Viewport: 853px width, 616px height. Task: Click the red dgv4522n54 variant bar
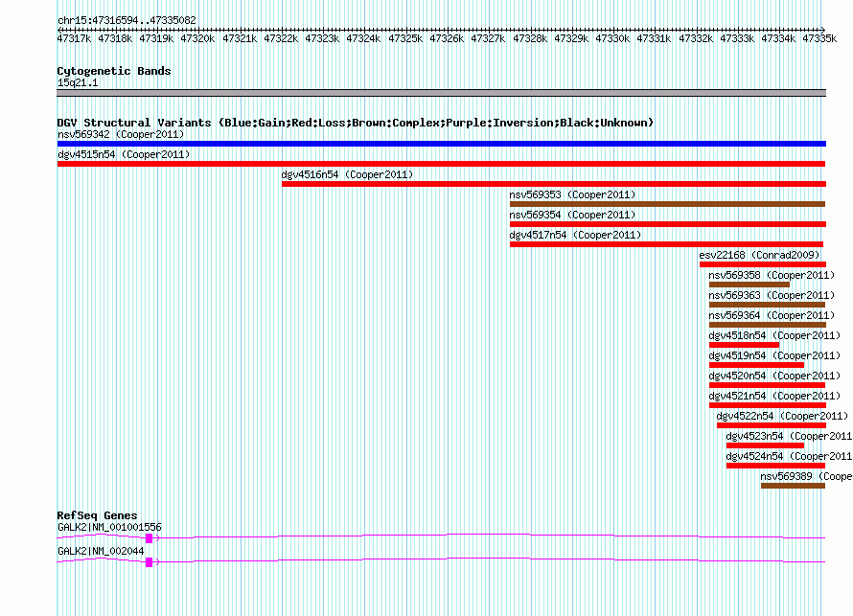point(772,425)
